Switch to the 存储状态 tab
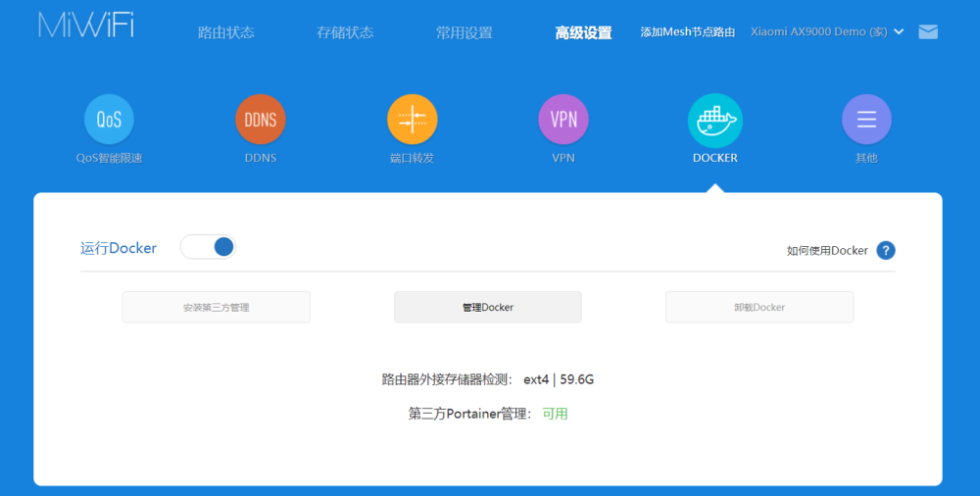Viewport: 980px width, 496px height. 345,32
